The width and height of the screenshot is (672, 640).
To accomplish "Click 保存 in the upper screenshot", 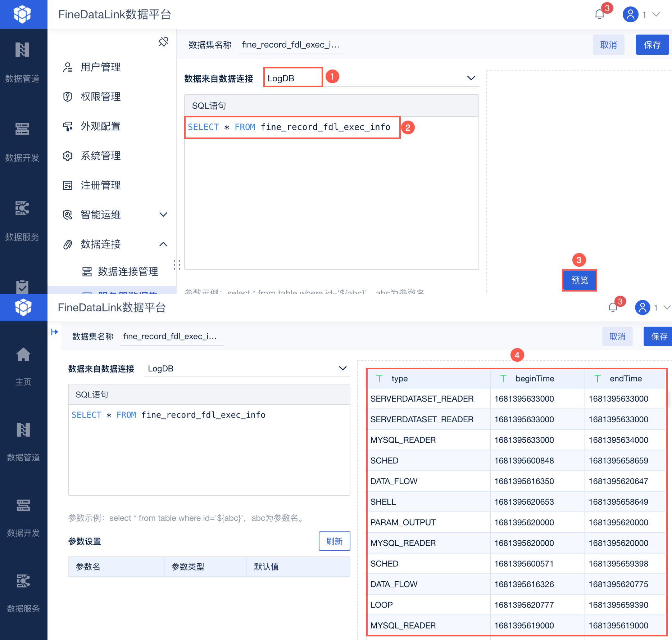I will click(652, 45).
